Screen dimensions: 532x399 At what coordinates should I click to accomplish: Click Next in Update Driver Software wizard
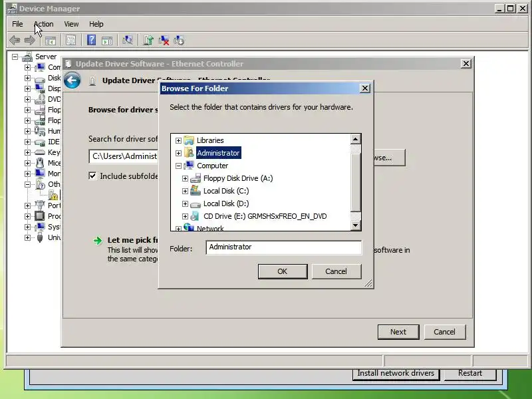[398, 332]
